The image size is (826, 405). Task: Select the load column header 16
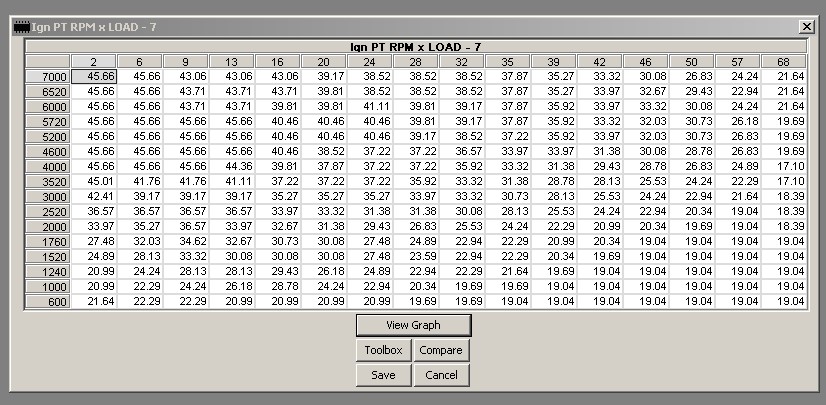pyautogui.click(x=278, y=62)
